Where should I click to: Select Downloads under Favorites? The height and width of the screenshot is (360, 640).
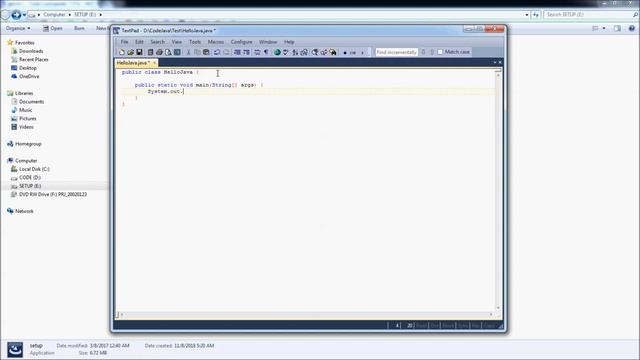point(31,51)
